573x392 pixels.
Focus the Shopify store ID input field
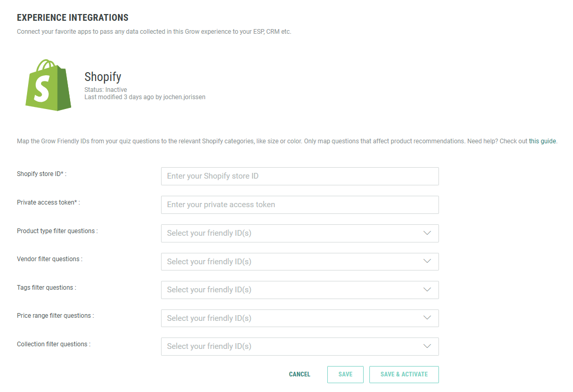tap(300, 176)
